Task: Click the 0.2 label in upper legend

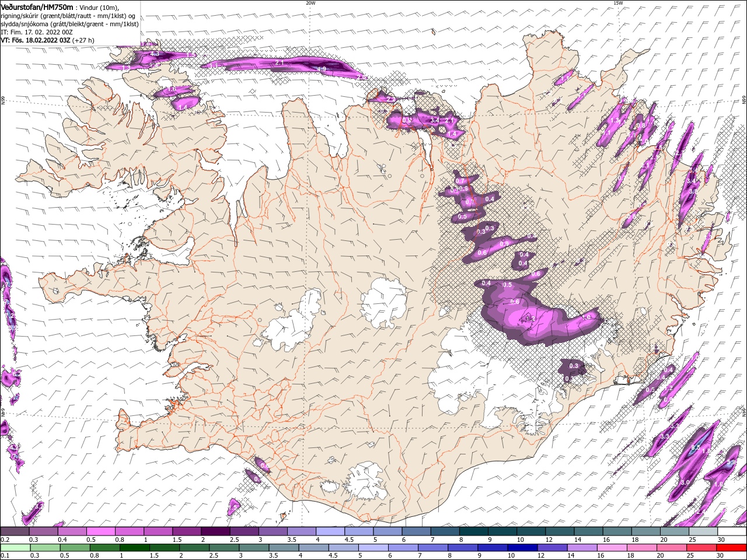Action: pos(5,540)
